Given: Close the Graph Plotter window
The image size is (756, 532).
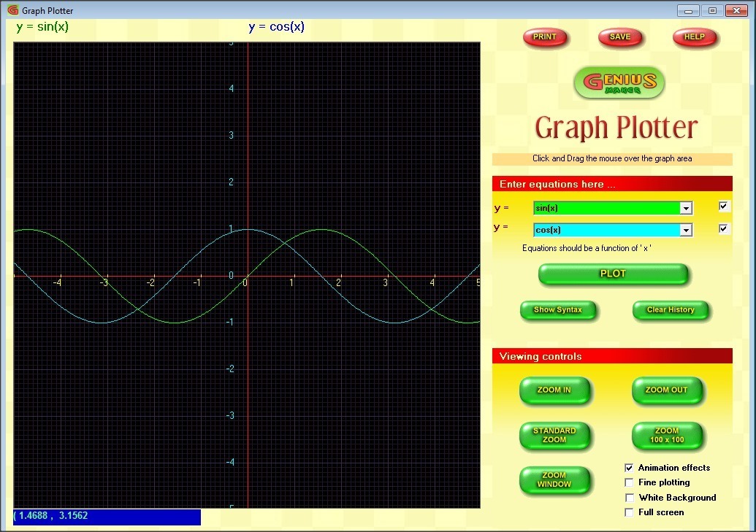Looking at the screenshot, I should click(736, 10).
